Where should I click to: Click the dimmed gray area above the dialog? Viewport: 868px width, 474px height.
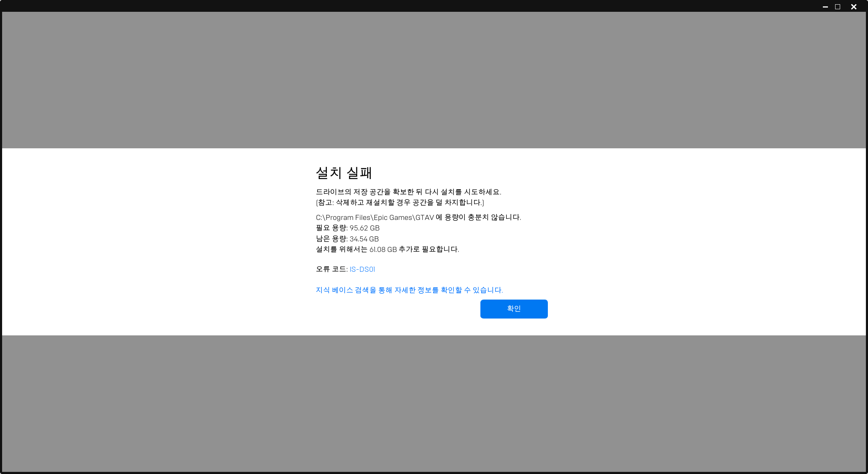tap(434, 80)
